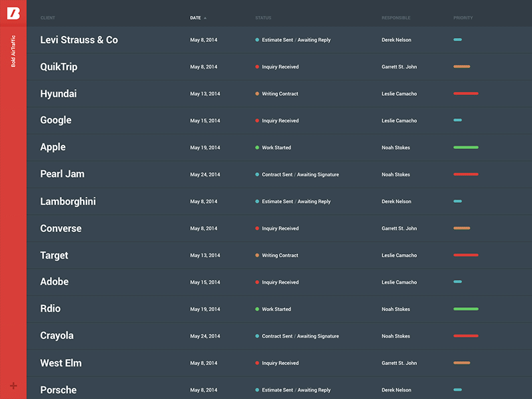This screenshot has height=399, width=532.
Task: Click the sort arrow next to DATE header
Action: pyautogui.click(x=205, y=18)
